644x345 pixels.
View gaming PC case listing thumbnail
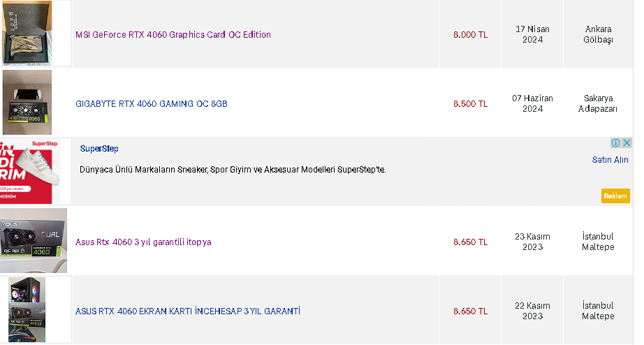pyautogui.click(x=27, y=309)
